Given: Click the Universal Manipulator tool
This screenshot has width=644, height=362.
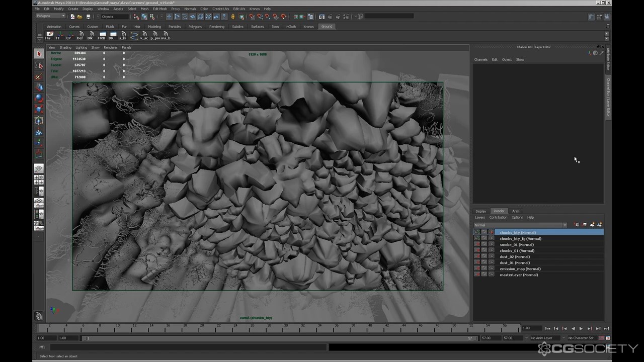Looking at the screenshot, I should (39, 121).
